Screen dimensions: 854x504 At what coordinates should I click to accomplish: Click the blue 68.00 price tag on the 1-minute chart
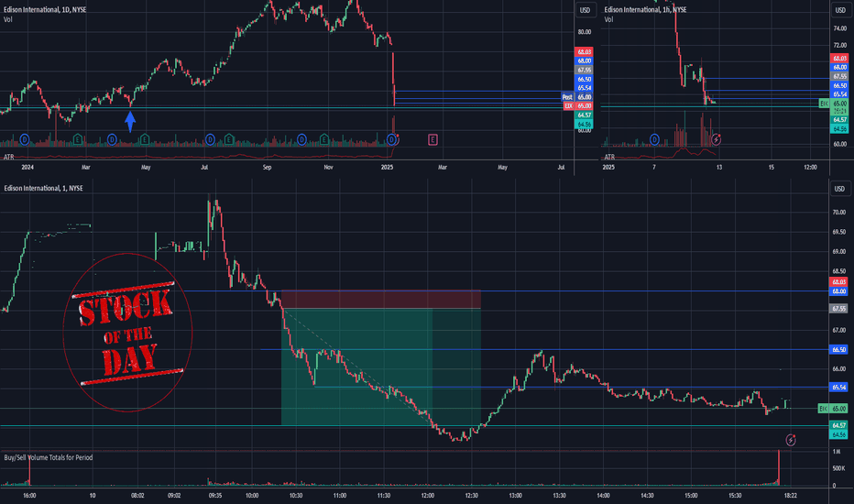click(838, 291)
